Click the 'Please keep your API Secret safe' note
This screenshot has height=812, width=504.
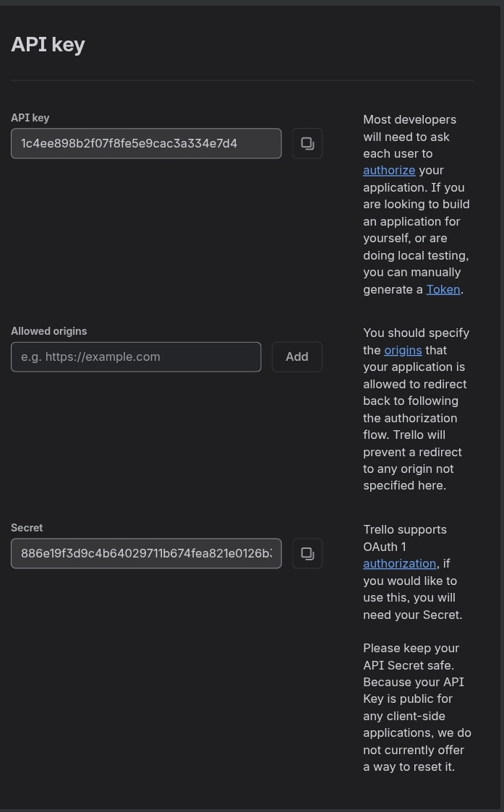tap(417, 707)
